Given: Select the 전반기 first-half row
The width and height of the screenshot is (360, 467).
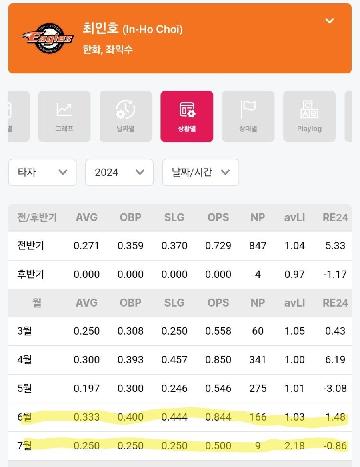Looking at the screenshot, I should click(180, 246).
